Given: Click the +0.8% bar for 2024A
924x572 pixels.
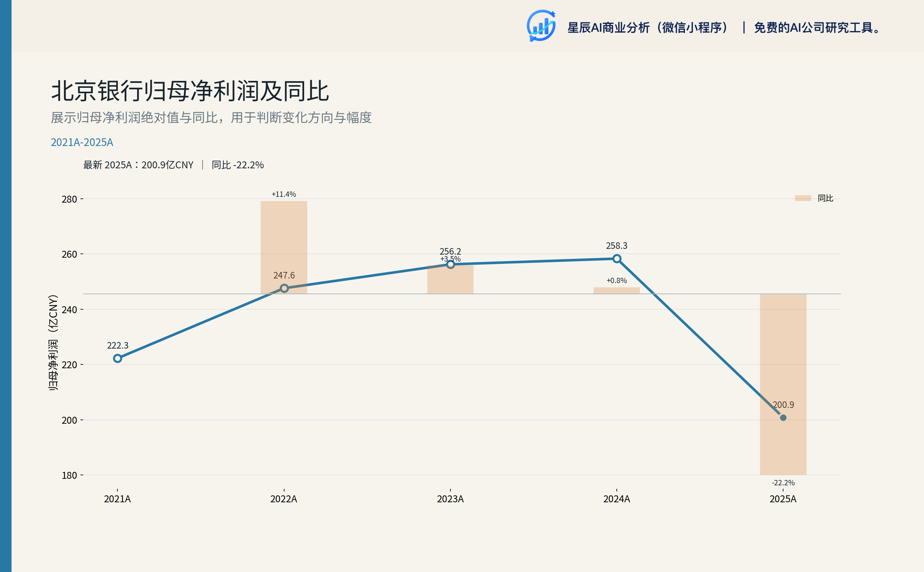Looking at the screenshot, I should [x=617, y=290].
